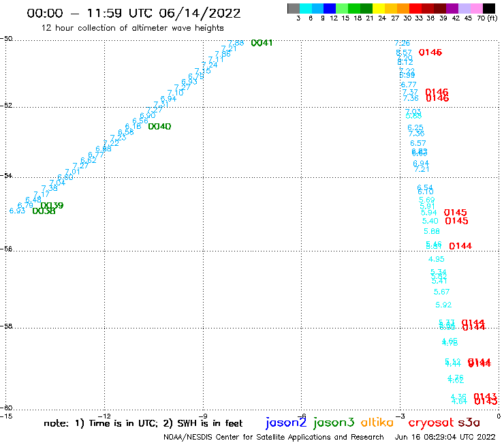Click the latitude axis label '-56'
The image size is (504, 443).
coord(6,249)
